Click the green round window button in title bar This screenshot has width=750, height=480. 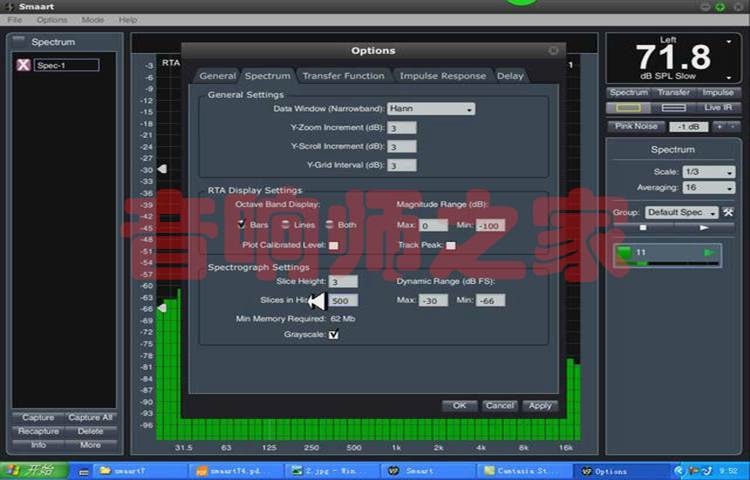coord(720,7)
